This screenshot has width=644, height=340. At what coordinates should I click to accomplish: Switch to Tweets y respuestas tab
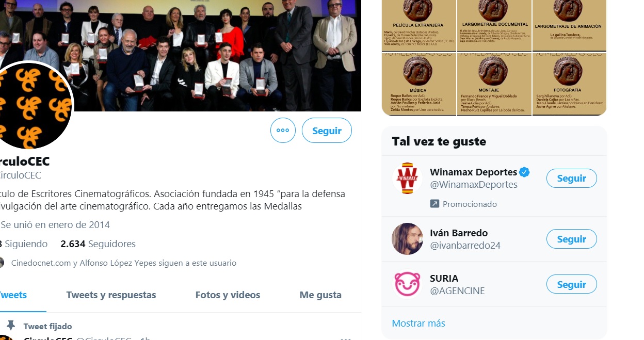(111, 295)
